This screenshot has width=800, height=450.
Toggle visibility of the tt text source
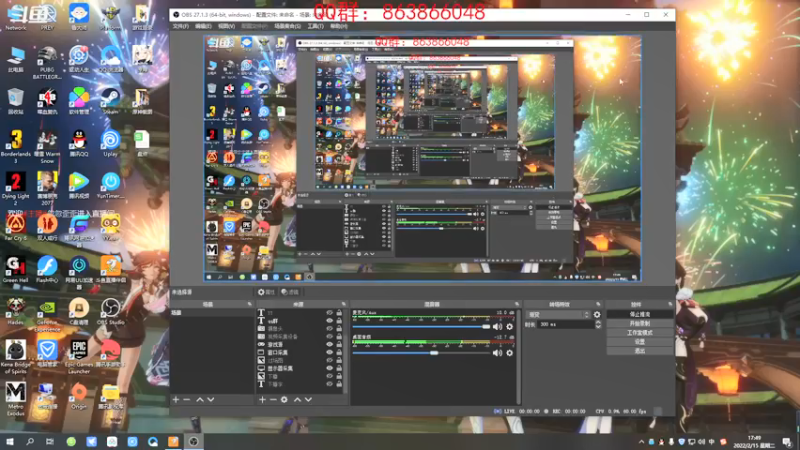click(x=330, y=313)
